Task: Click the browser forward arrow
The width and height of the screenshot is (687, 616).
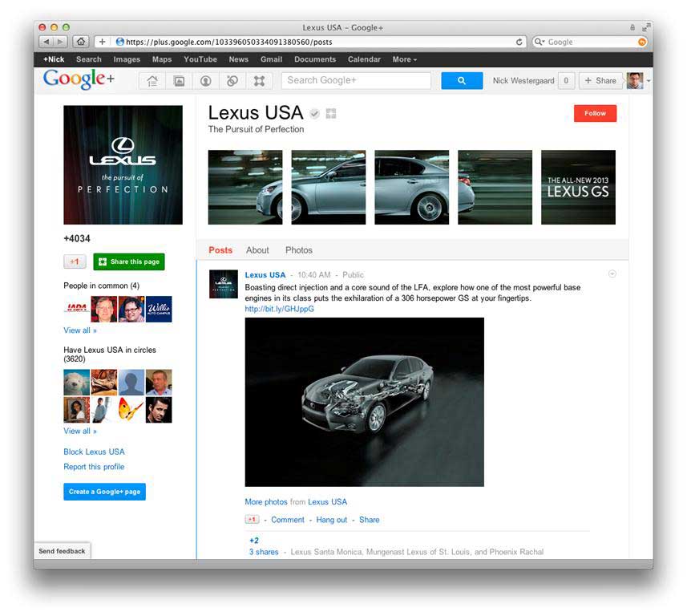Action: (x=60, y=42)
